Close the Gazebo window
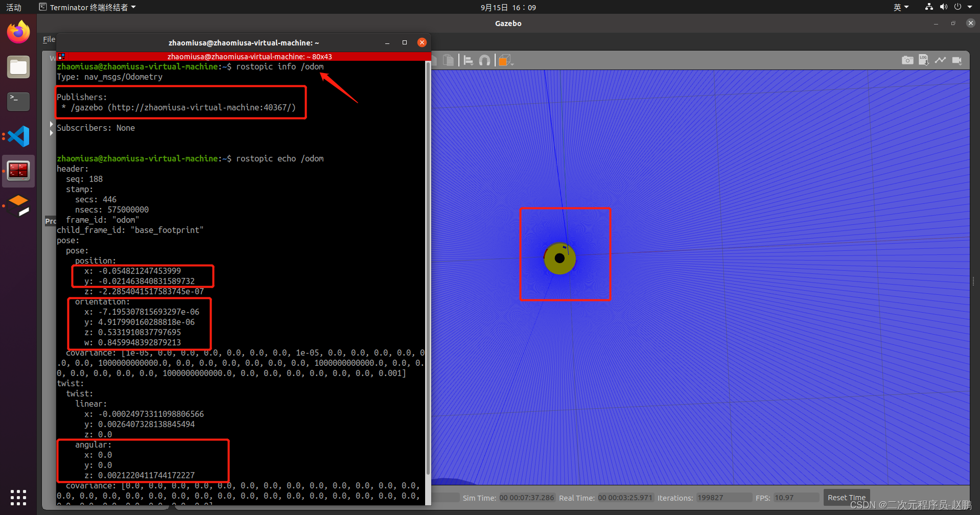The height and width of the screenshot is (515, 980). 970,23
